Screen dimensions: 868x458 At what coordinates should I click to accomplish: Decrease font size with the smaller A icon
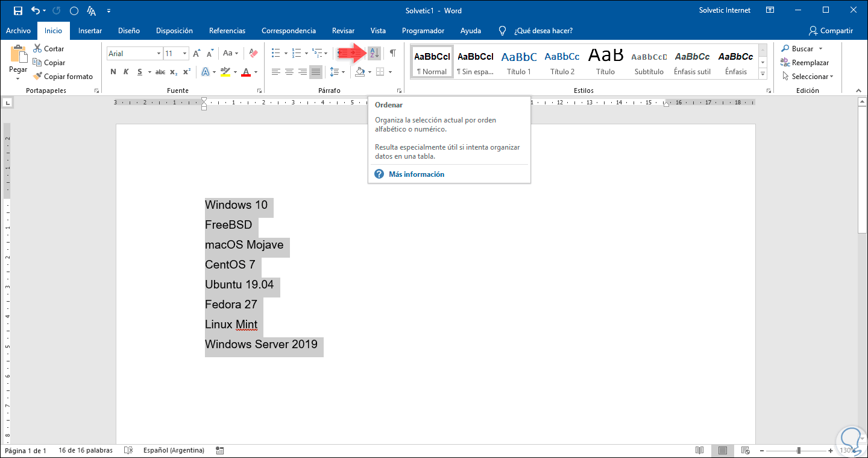pyautogui.click(x=209, y=54)
